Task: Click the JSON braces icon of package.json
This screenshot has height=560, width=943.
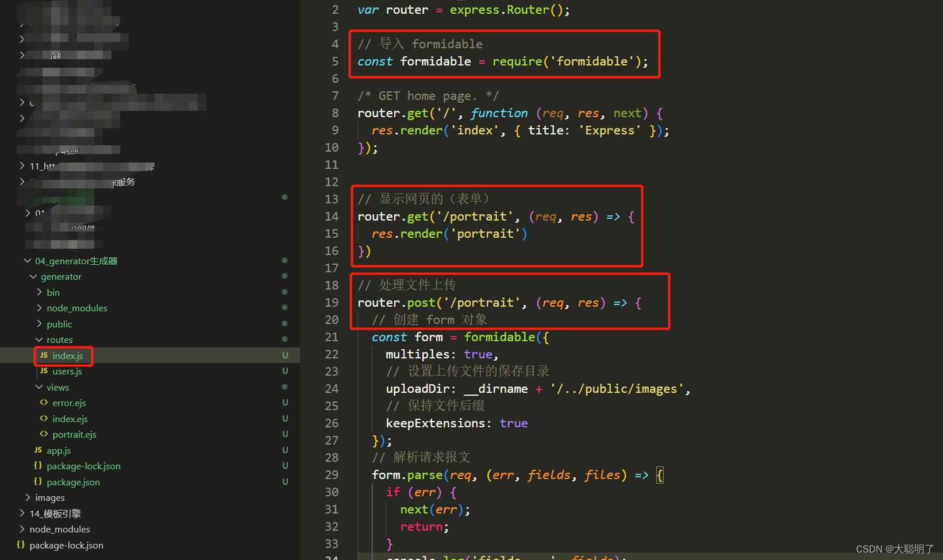Action: [x=38, y=482]
